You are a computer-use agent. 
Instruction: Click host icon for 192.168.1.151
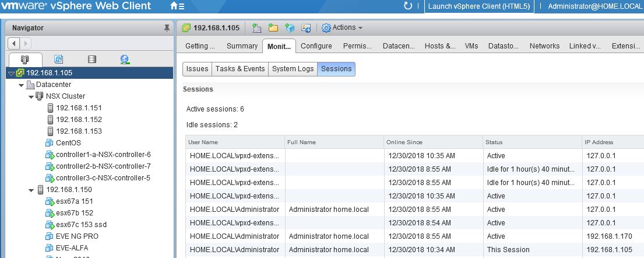coord(51,108)
